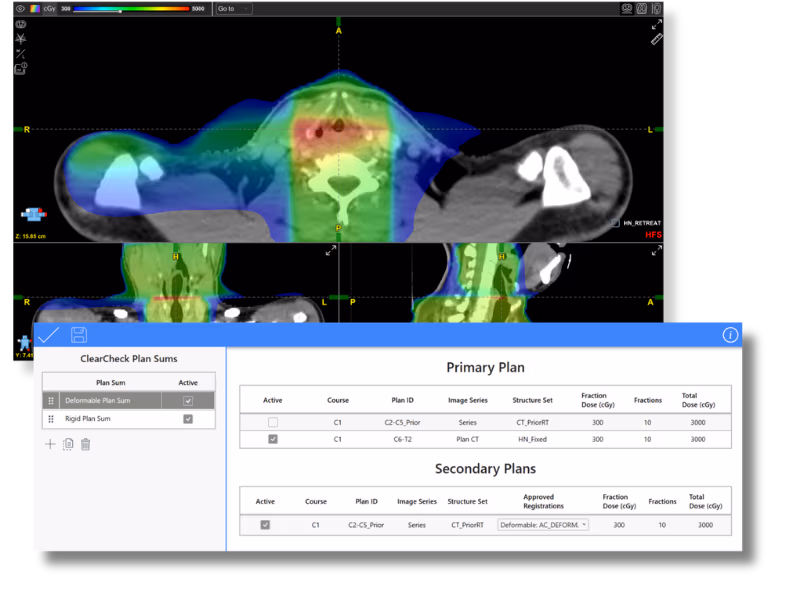Click the CT_PriorRT cell in Primary Plan
This screenshot has height=600, width=800.
(x=533, y=422)
